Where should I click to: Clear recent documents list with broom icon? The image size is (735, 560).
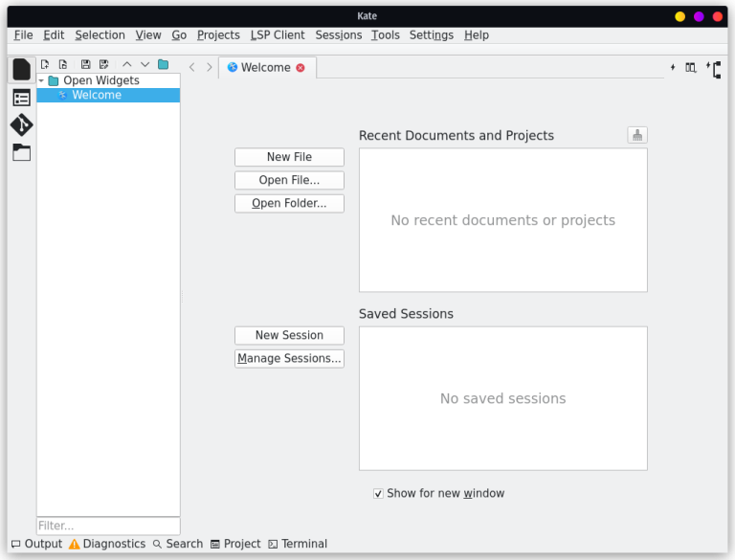[637, 135]
